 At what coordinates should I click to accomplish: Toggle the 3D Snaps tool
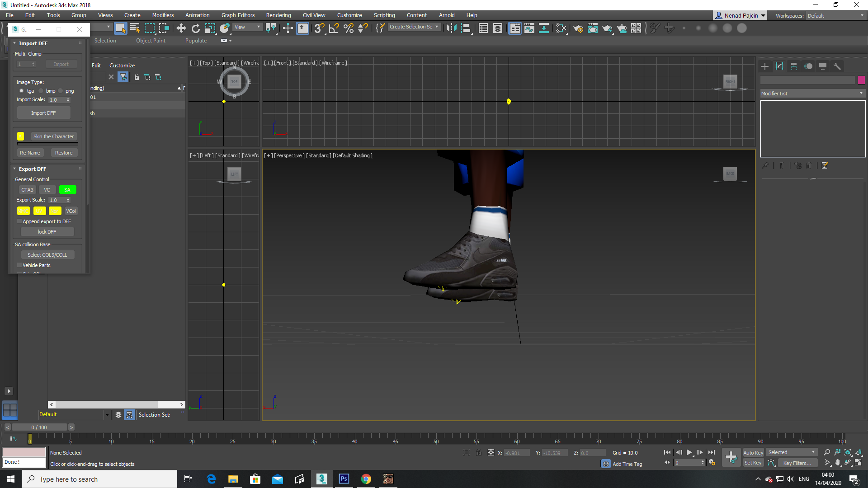point(320,28)
